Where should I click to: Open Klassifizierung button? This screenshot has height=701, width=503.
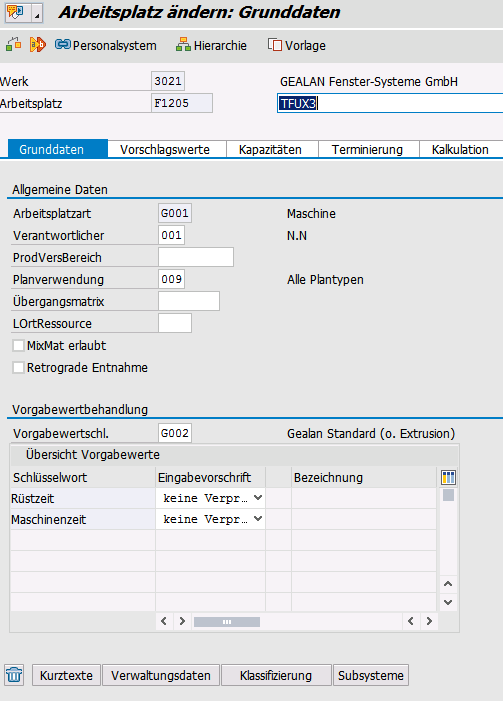click(276, 675)
